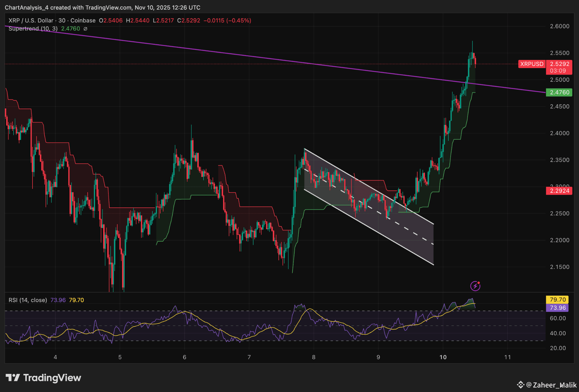The height and width of the screenshot is (392, 579).
Task: Click the Binance logo next to @Zaheer_Malik
Action: [520, 385]
